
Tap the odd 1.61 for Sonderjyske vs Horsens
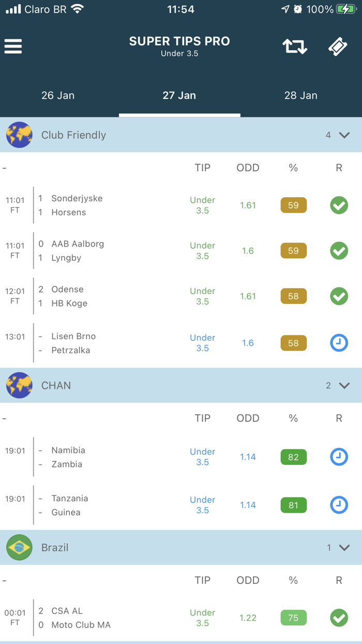tap(247, 205)
